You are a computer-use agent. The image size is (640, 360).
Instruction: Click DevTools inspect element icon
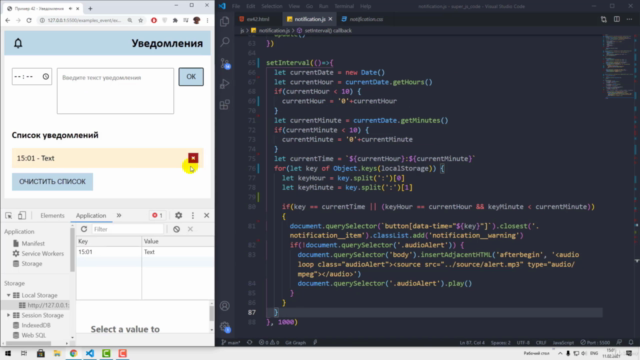pos(9,216)
